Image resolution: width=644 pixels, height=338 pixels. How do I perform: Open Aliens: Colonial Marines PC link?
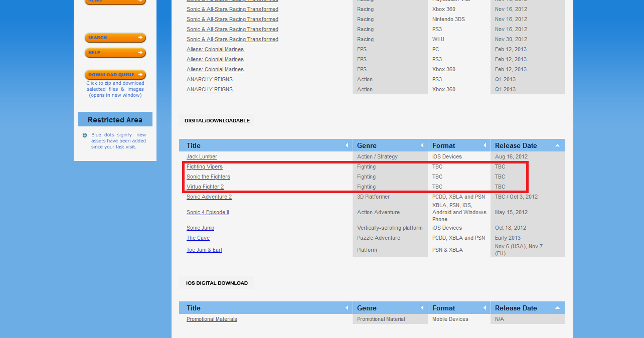coord(215,49)
